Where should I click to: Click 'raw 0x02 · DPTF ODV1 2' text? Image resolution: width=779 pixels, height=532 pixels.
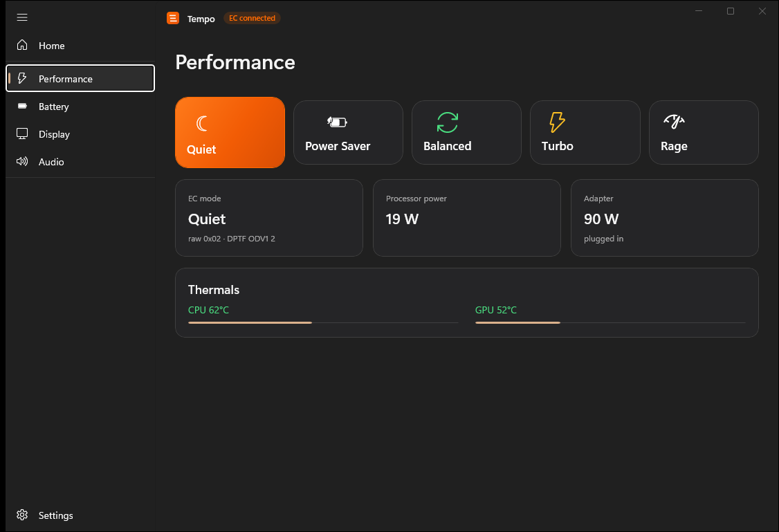pyautogui.click(x=232, y=239)
